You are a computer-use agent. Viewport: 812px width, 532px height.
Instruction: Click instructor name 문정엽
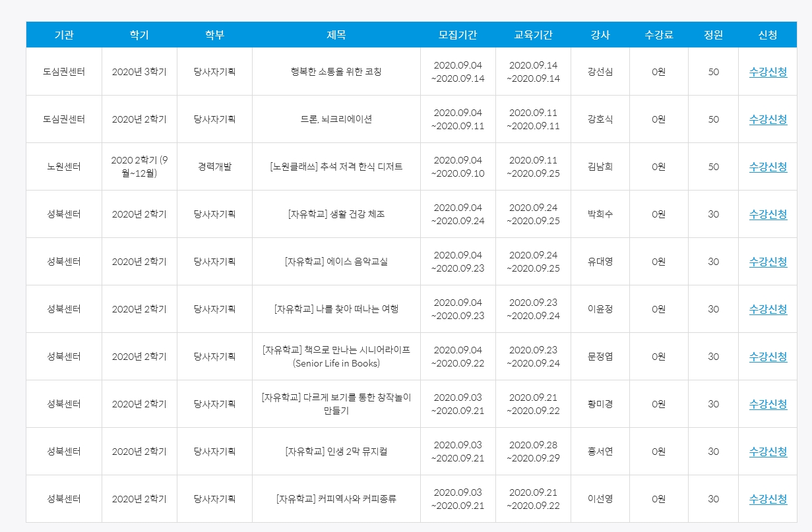[600, 357]
